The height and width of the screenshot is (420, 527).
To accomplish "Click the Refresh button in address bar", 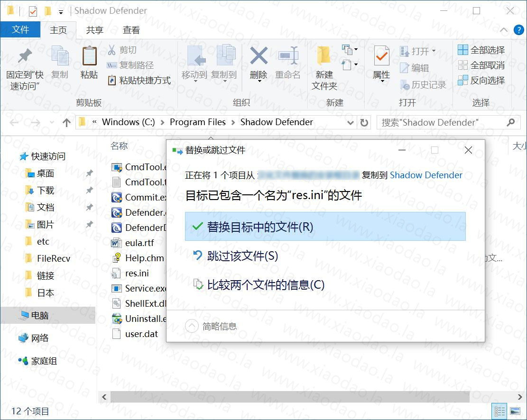I will point(364,123).
